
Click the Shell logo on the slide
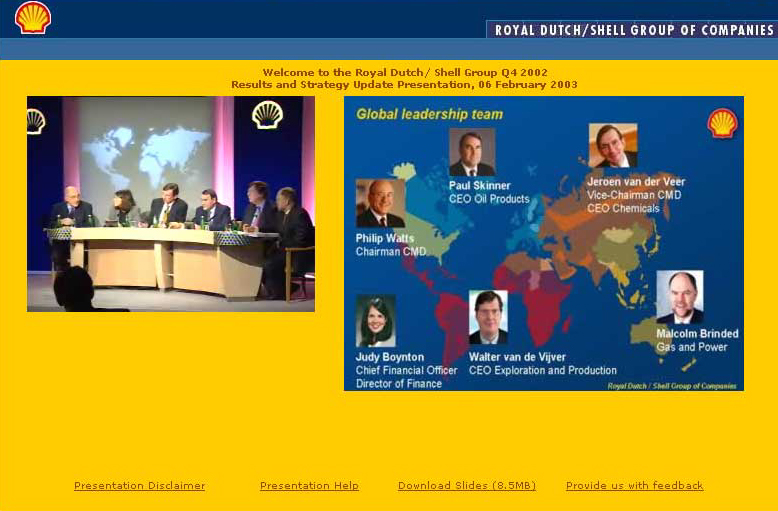[x=722, y=124]
